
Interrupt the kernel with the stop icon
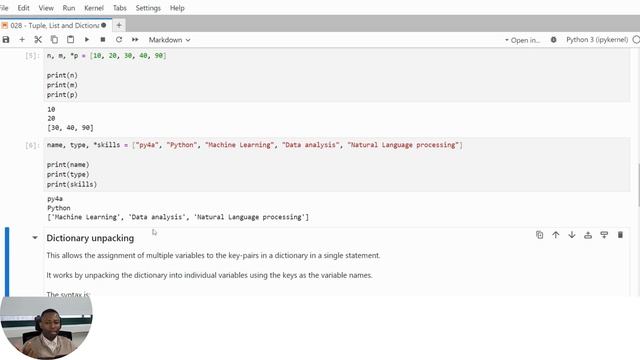(x=103, y=40)
